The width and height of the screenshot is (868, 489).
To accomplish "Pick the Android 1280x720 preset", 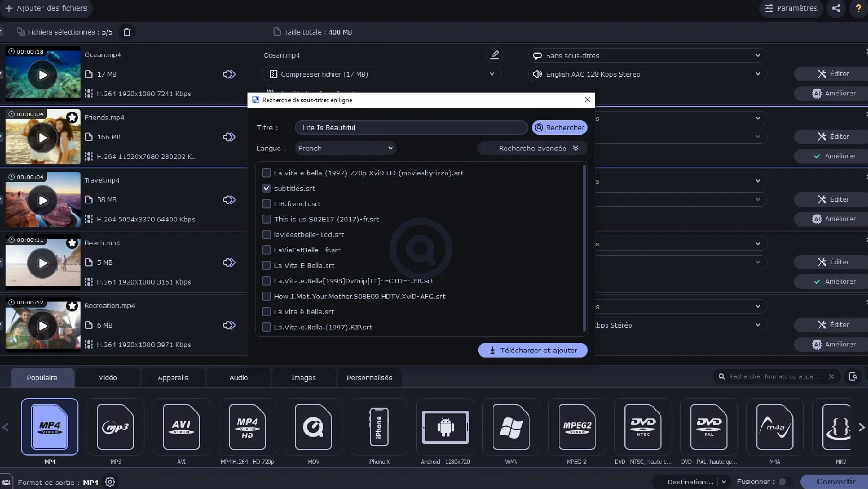I will click(445, 427).
